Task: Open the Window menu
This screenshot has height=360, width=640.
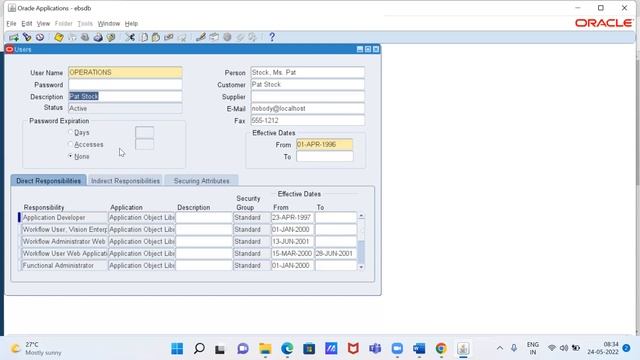Action: point(109,24)
